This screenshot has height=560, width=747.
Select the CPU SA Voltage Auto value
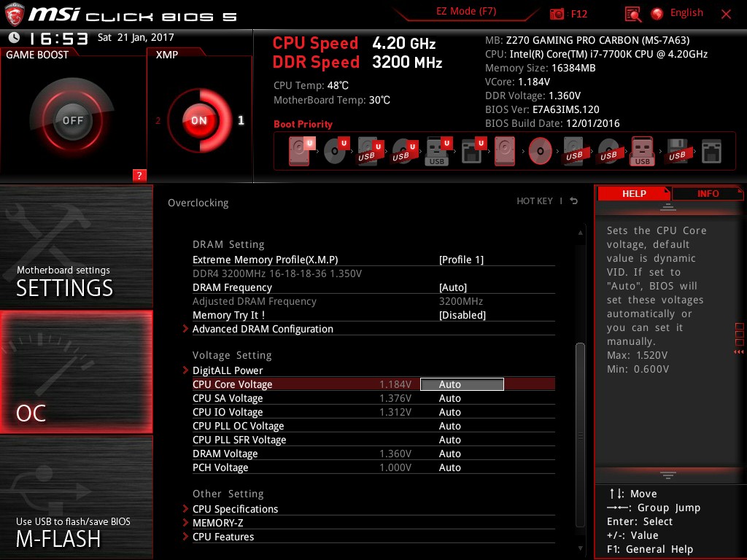pos(449,398)
